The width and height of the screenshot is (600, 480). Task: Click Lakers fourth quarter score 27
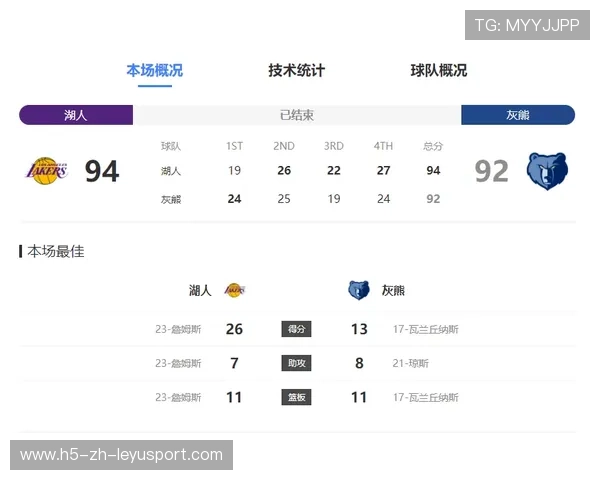click(383, 170)
